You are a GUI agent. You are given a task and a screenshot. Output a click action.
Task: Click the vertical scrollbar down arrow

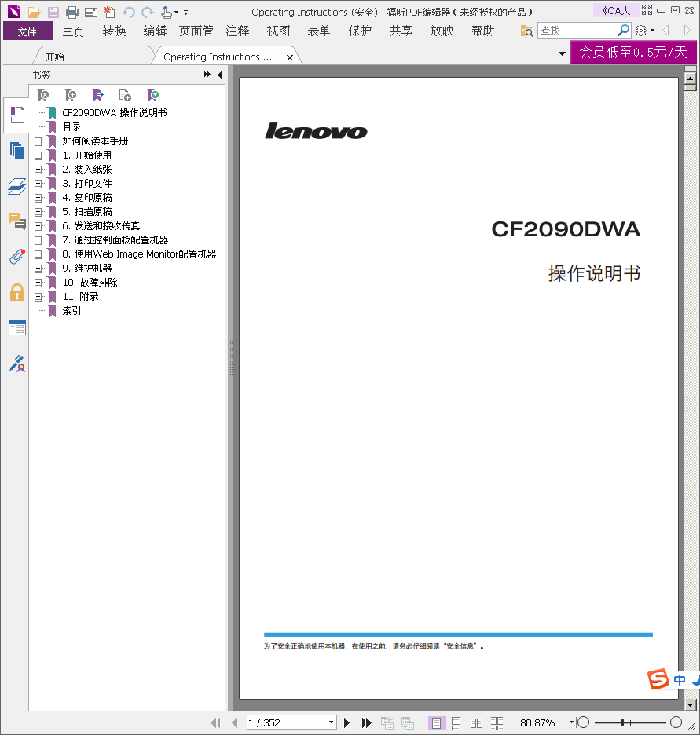coord(690,704)
